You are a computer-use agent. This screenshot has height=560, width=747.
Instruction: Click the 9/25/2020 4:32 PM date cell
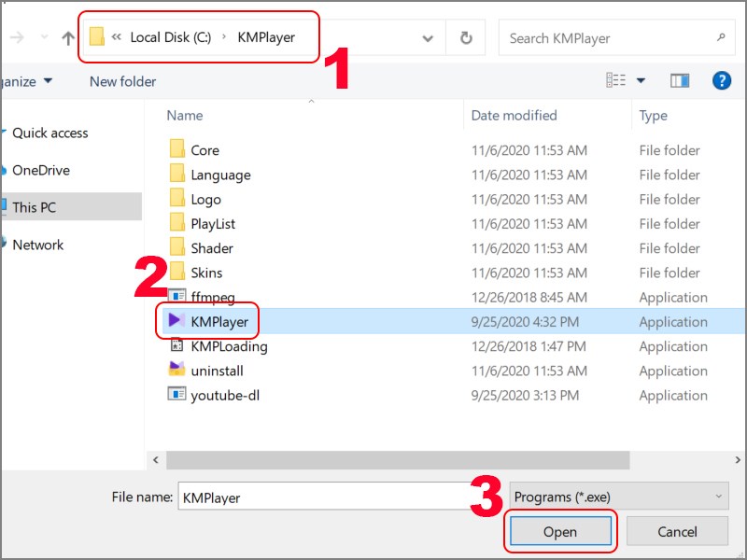point(525,322)
